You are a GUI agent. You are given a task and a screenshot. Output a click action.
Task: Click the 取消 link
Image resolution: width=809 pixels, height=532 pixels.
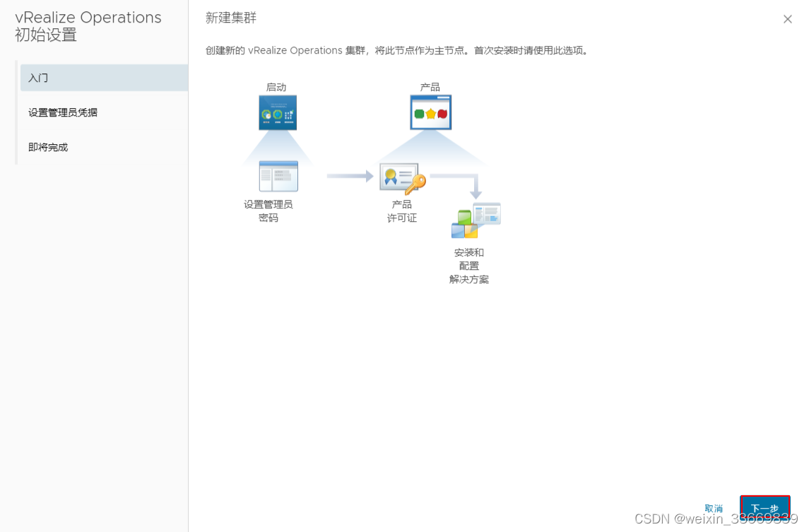coord(714,508)
